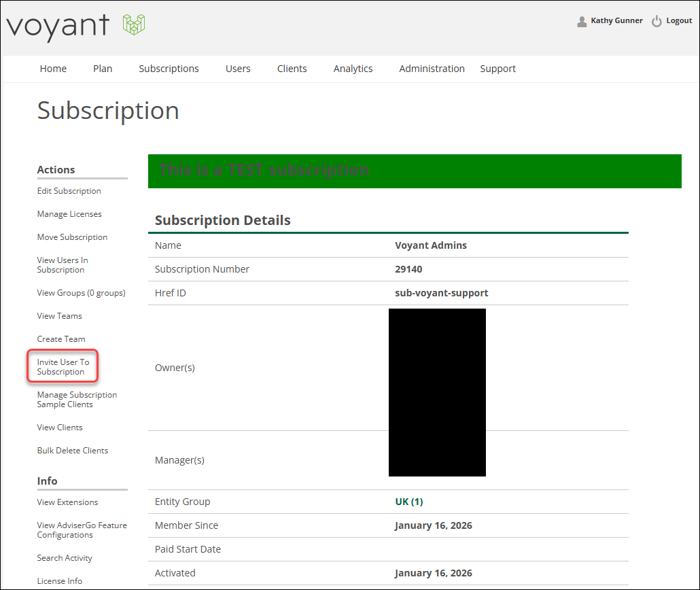Open the Support menu
The image size is (700, 590).
[497, 69]
